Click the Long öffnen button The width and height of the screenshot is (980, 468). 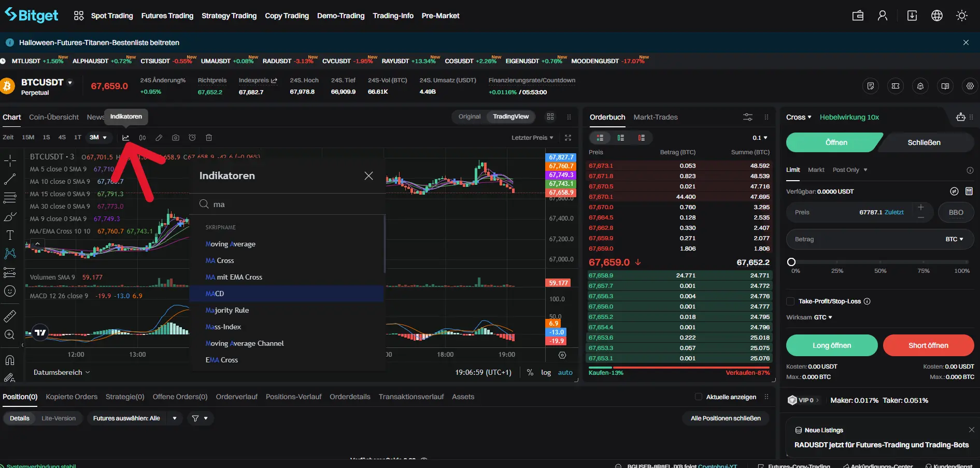point(832,345)
